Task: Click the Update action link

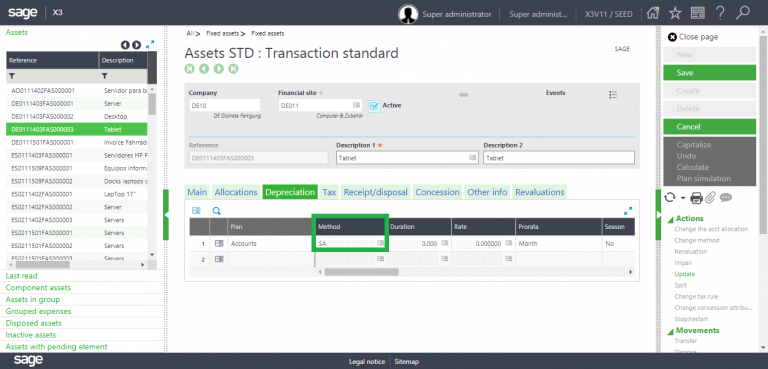Action: (x=684, y=274)
